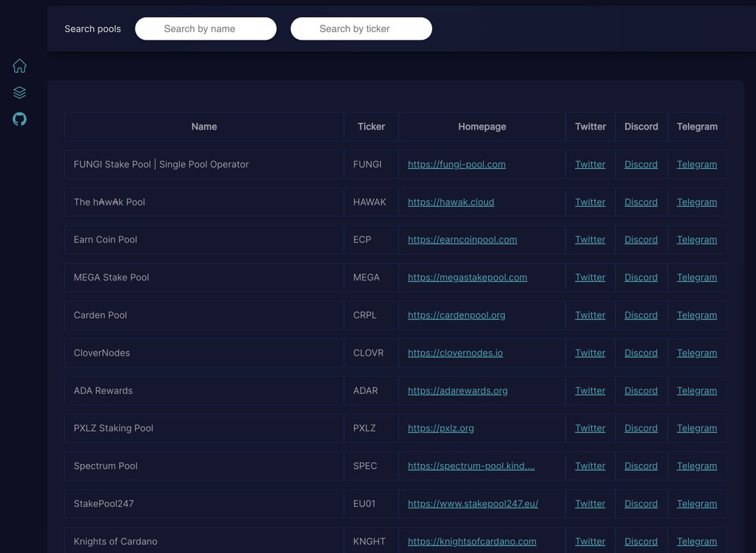Open Twitter link for HAWAK pool

click(590, 202)
